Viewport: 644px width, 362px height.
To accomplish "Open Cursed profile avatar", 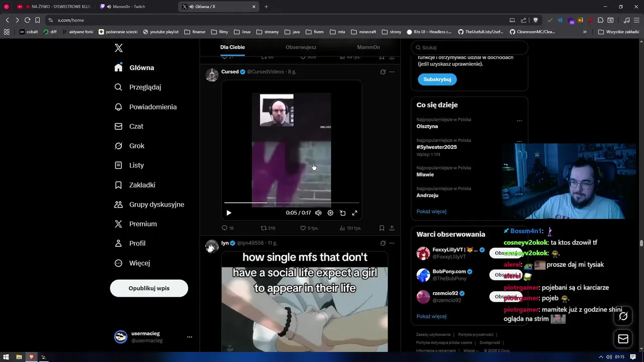I will coord(212,75).
